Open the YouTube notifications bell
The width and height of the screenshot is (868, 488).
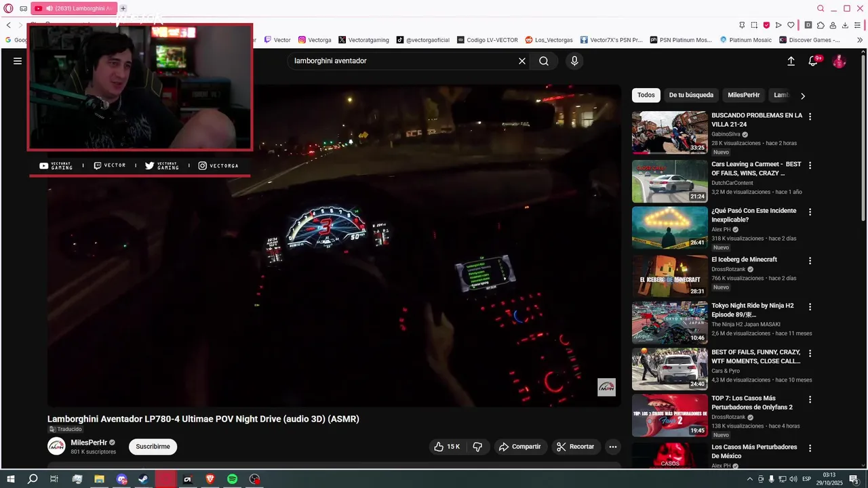pyautogui.click(x=813, y=61)
